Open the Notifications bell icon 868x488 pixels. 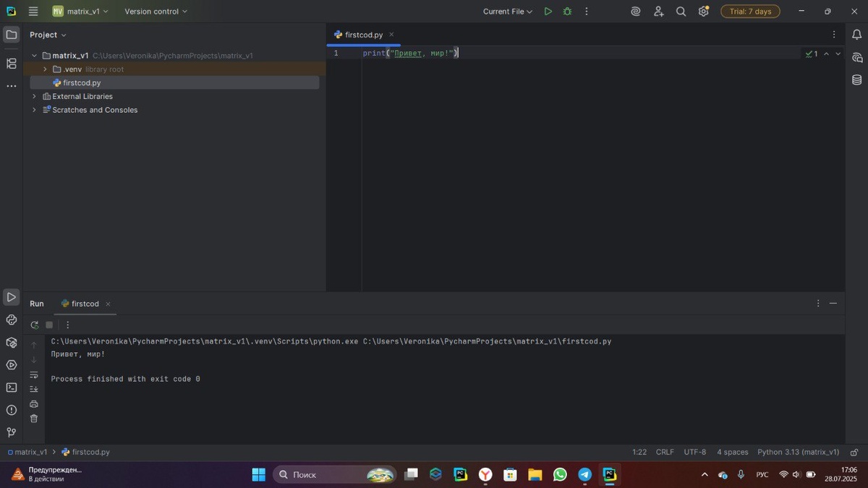coord(857,35)
